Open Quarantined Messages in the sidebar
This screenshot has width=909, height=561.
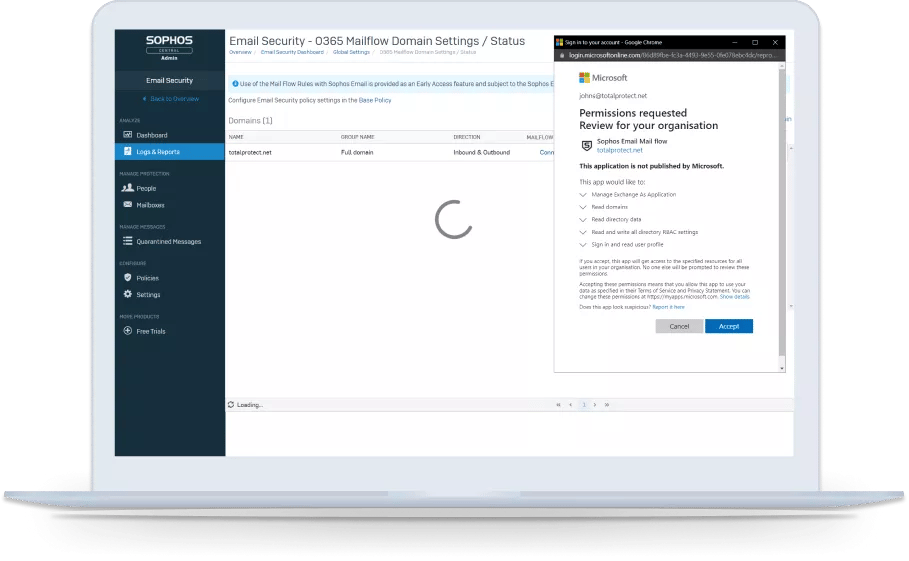(169, 242)
